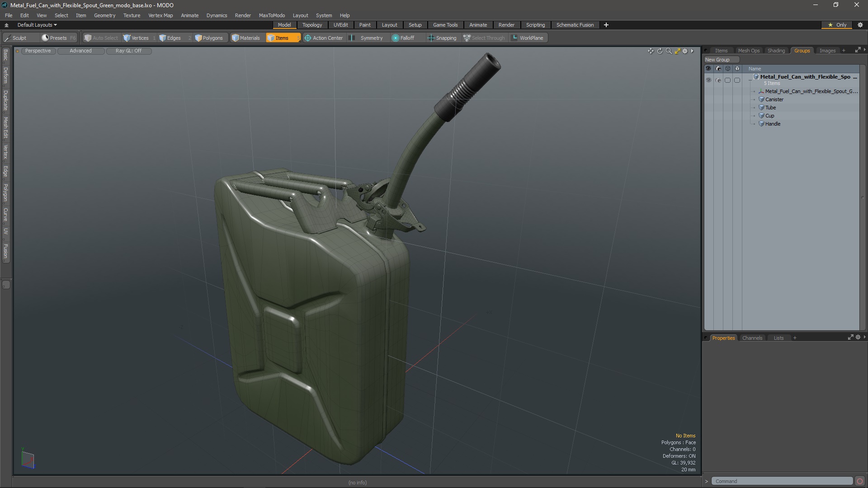The height and width of the screenshot is (488, 868).
Task: Toggle Symmetry on or off
Action: tap(367, 38)
